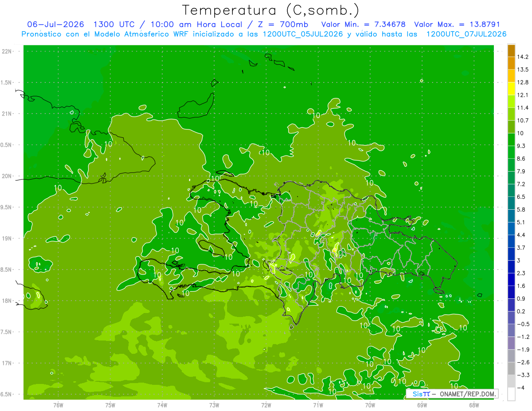Click the longitude label "76W"
This screenshot has width=532, height=411.
(x=58, y=405)
